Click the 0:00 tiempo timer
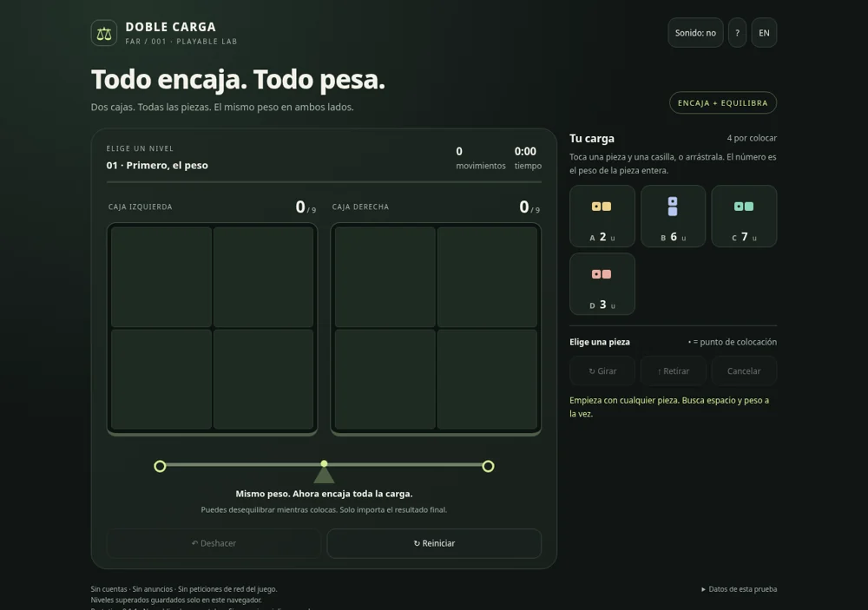 (528, 158)
